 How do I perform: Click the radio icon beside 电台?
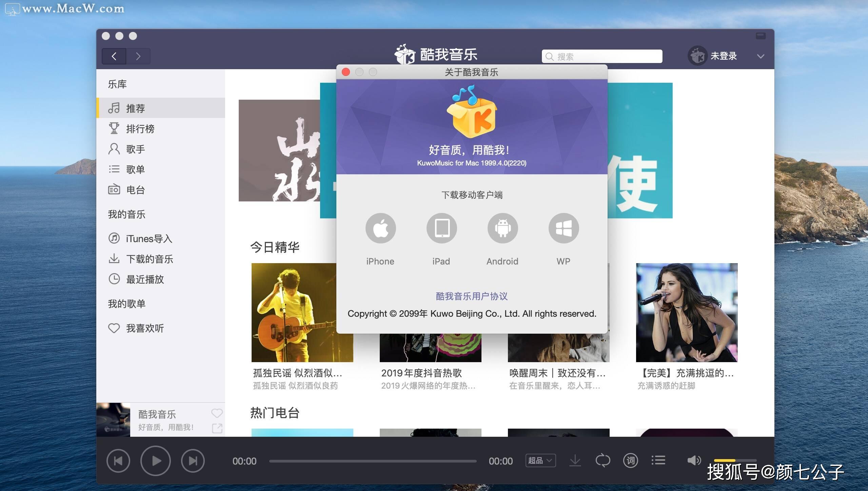[114, 189]
